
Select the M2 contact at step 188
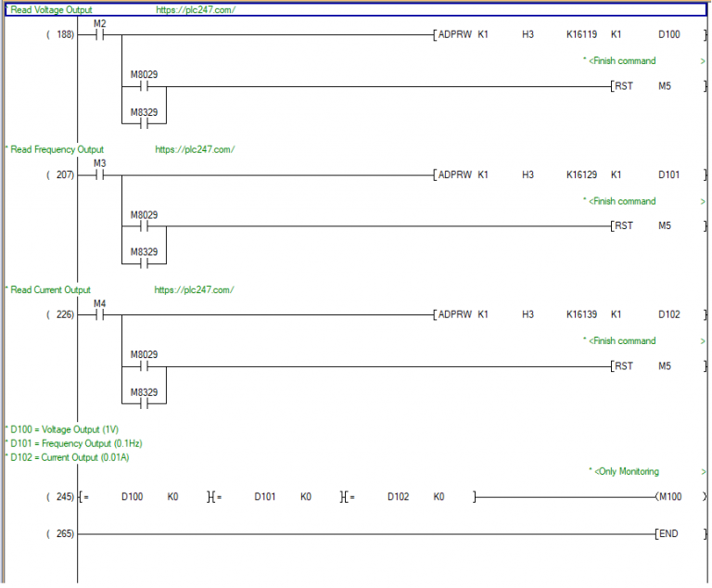pos(99,35)
